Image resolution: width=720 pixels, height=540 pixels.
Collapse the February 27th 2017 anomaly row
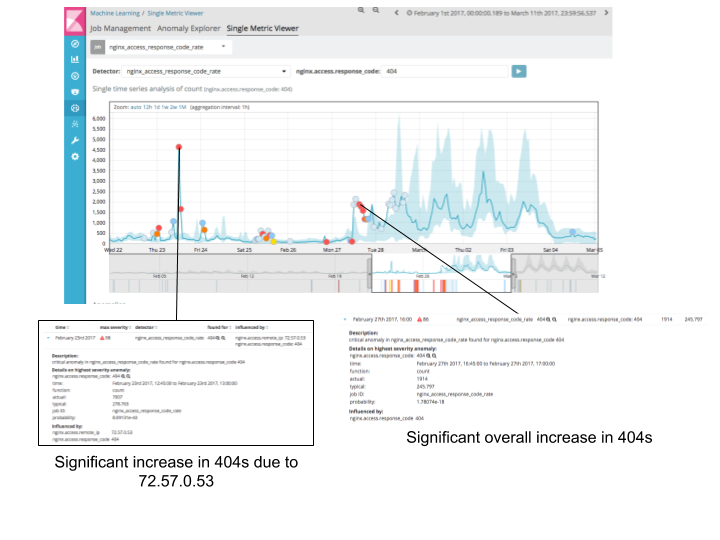[x=345, y=319]
